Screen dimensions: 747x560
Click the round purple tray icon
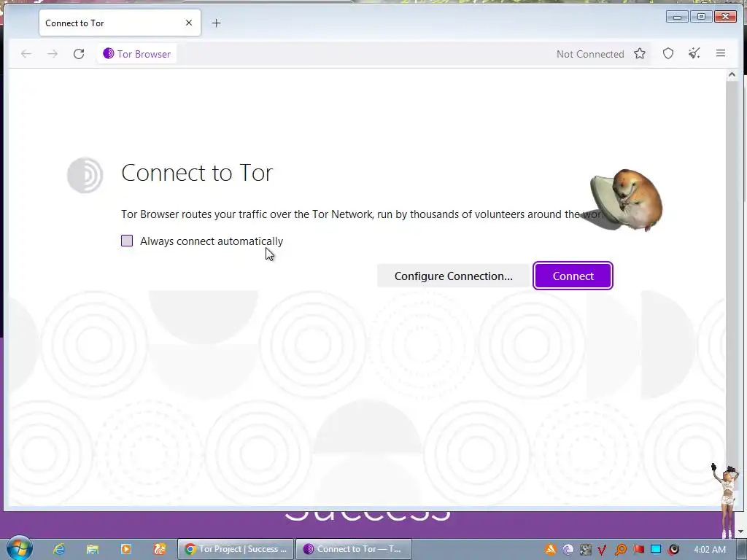[x=568, y=550]
